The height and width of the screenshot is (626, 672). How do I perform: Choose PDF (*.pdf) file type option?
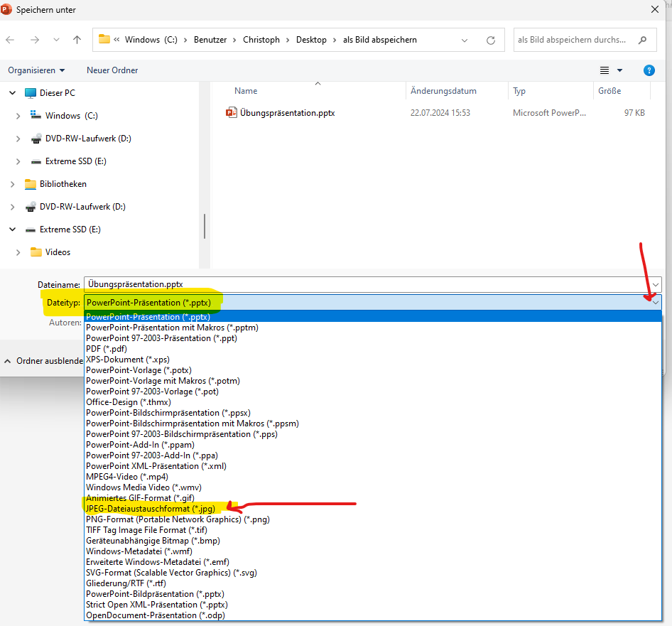click(x=107, y=349)
